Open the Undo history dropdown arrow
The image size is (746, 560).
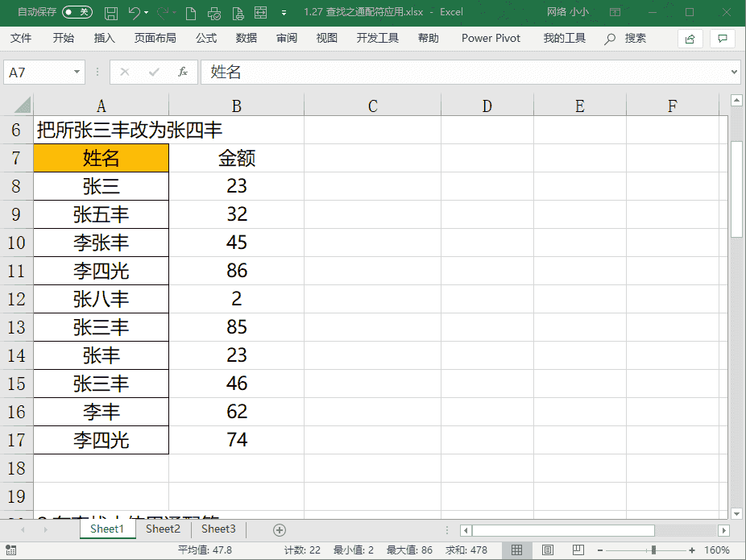[146, 13]
